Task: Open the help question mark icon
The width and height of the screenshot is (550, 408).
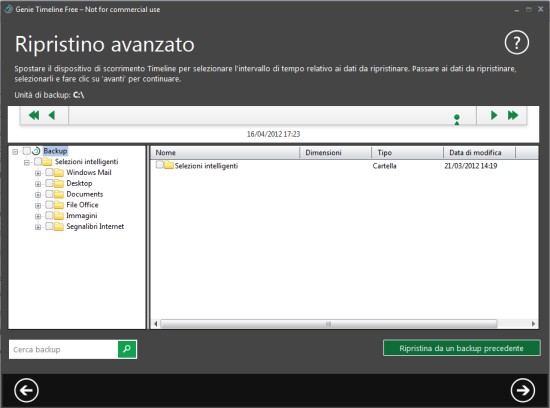Action: tap(516, 42)
